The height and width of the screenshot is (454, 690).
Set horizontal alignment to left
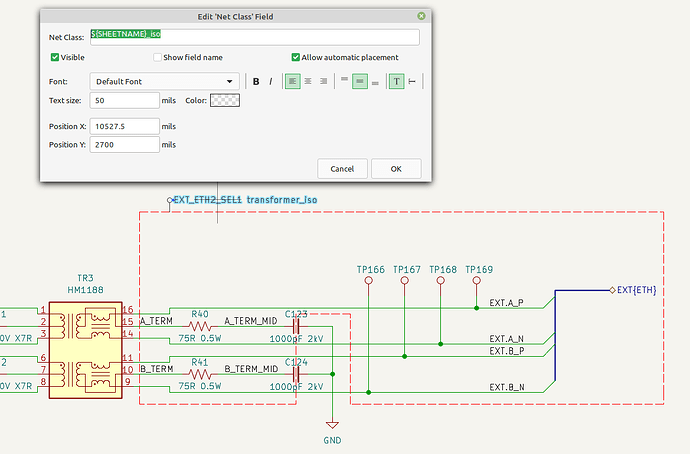(292, 81)
